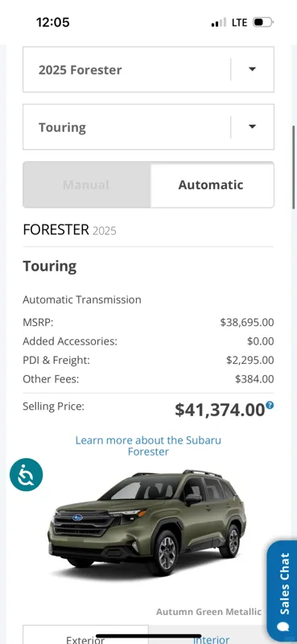Screen dimensions: 297x644
Task: Expand the Touring trim dropdown arrow
Action: (252, 126)
